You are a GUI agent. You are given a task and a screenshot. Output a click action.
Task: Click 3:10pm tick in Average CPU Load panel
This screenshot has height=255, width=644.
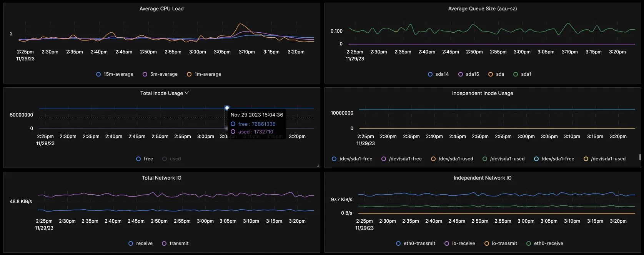(x=247, y=52)
